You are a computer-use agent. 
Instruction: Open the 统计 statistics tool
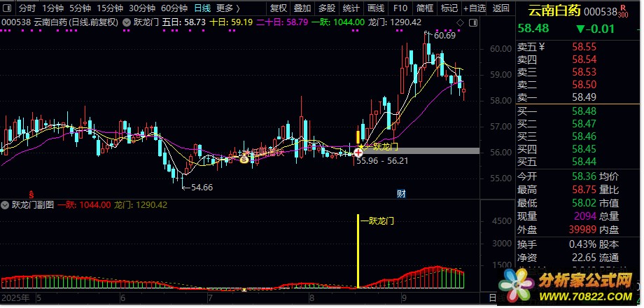(351, 8)
